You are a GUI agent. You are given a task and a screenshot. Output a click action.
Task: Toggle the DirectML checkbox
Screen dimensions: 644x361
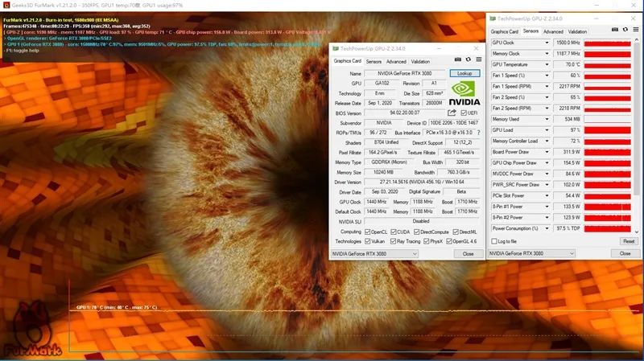point(456,232)
